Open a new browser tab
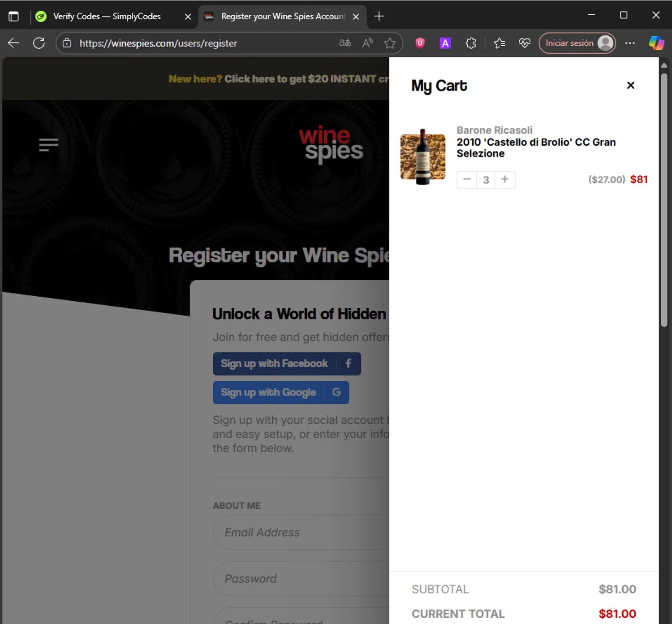 tap(379, 17)
